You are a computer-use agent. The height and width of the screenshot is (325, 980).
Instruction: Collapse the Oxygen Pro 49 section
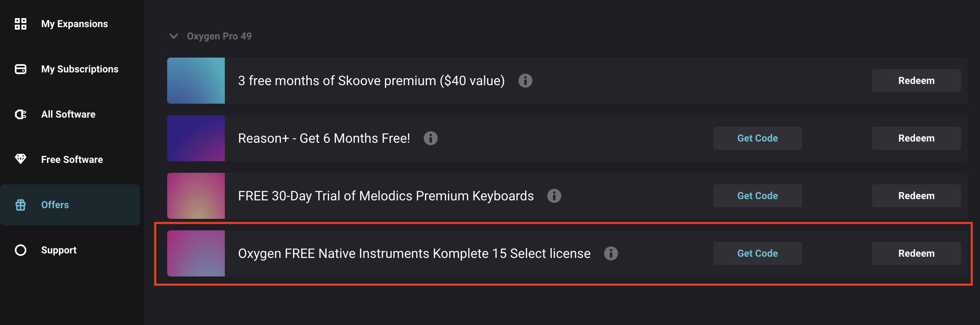pyautogui.click(x=174, y=36)
